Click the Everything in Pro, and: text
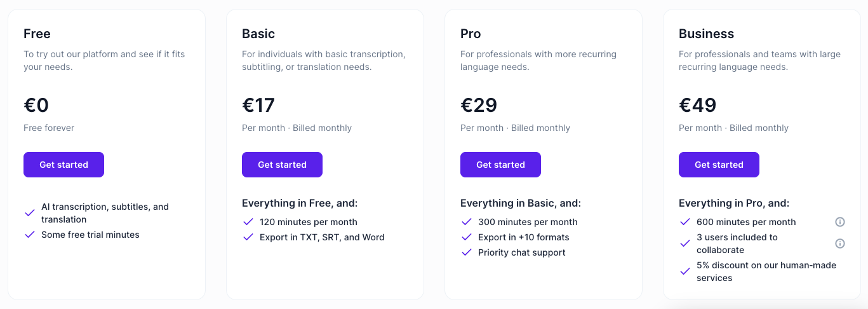The image size is (868, 309). (x=734, y=203)
